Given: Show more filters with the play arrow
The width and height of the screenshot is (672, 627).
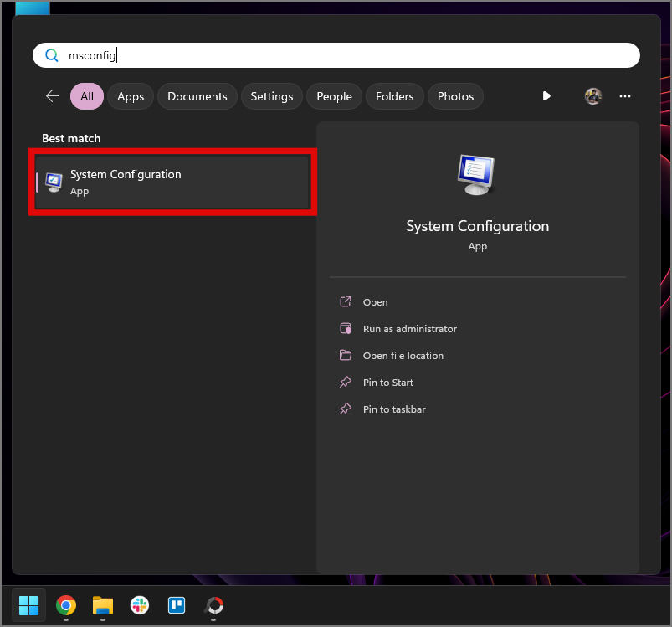Looking at the screenshot, I should (x=546, y=96).
